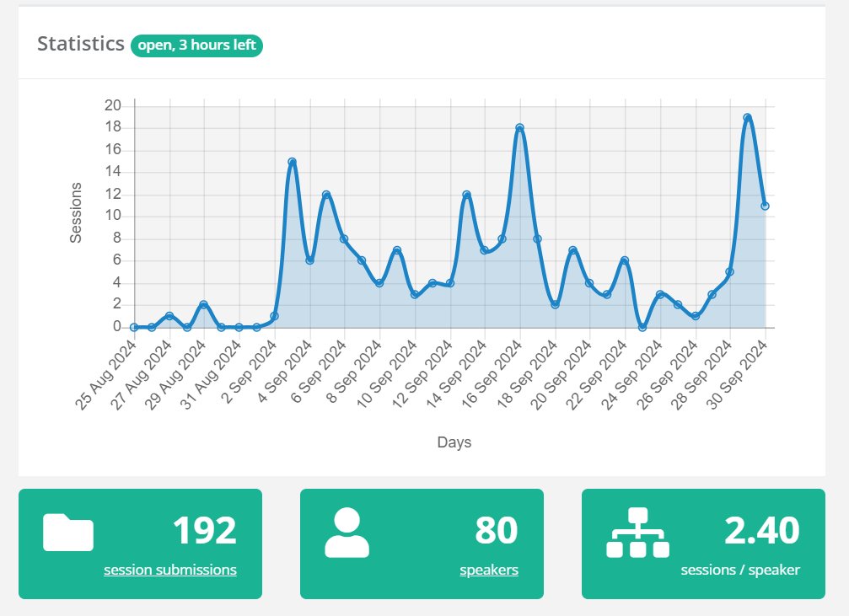Select the 25 Aug data point at zero

click(134, 327)
